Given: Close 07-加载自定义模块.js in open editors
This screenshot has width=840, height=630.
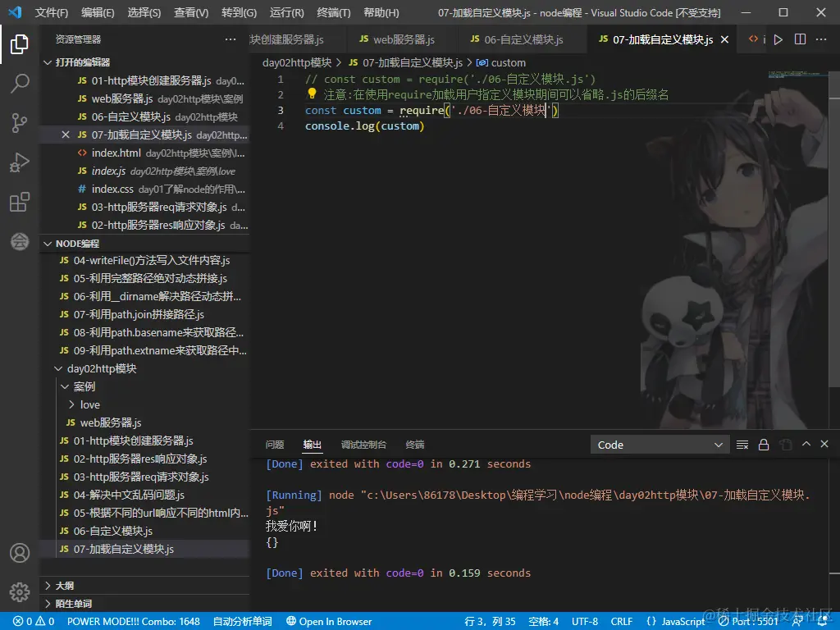Looking at the screenshot, I should pos(66,135).
